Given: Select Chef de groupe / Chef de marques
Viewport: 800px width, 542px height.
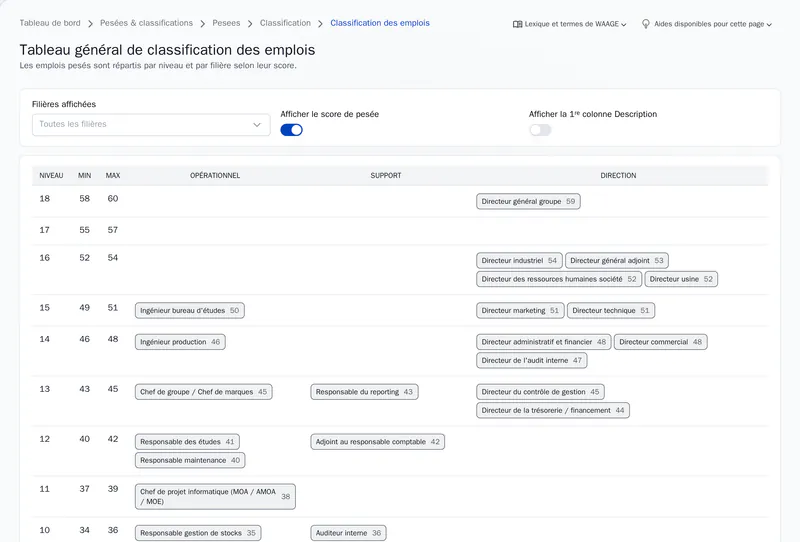Looking at the screenshot, I should click(204, 392).
